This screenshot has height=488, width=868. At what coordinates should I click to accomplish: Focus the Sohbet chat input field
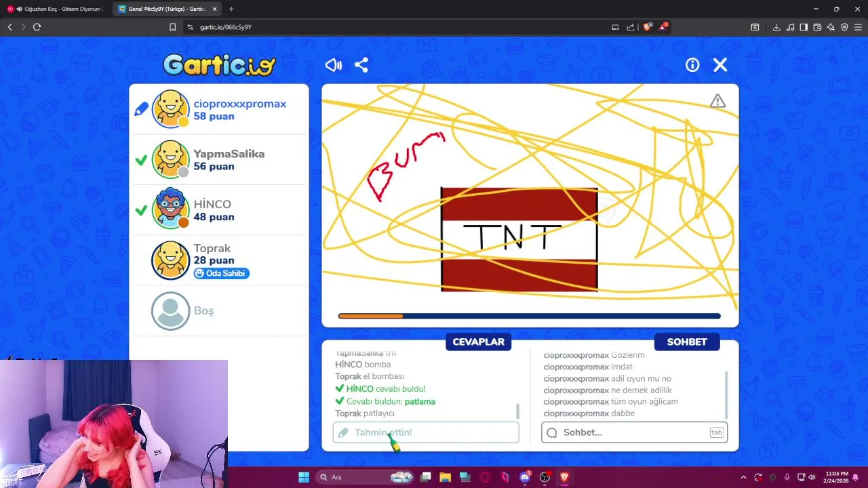[634, 432]
